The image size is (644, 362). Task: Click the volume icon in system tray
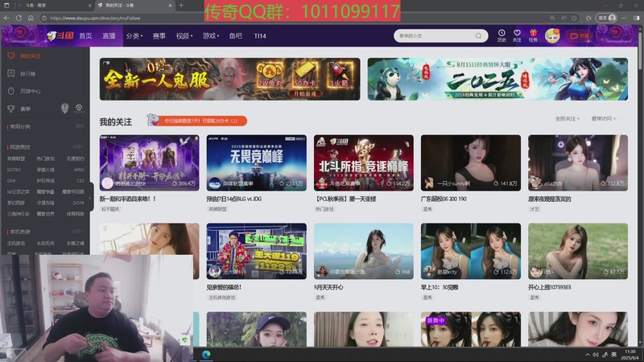pyautogui.click(x=596, y=355)
